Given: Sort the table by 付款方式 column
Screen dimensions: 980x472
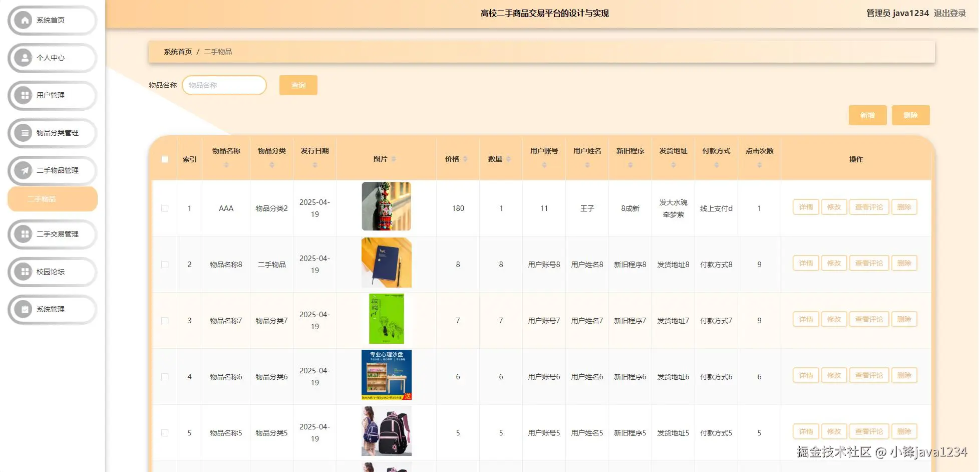Looking at the screenshot, I should click(x=717, y=165).
